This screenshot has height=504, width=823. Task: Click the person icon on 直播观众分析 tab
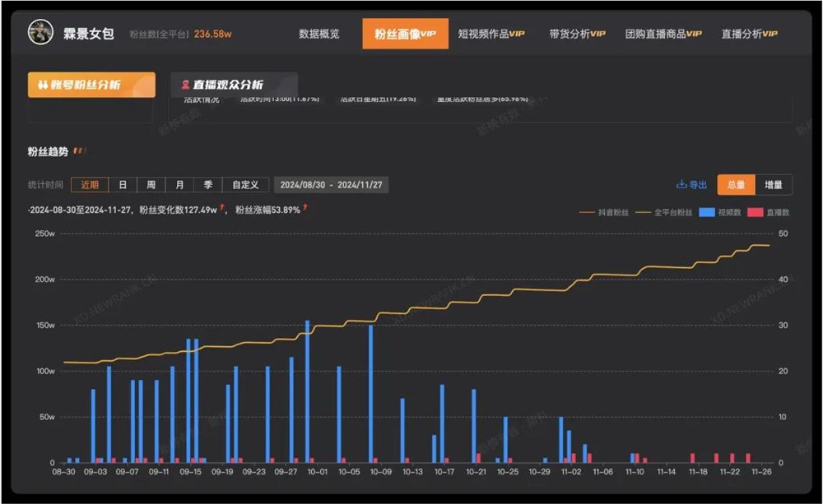coord(185,85)
